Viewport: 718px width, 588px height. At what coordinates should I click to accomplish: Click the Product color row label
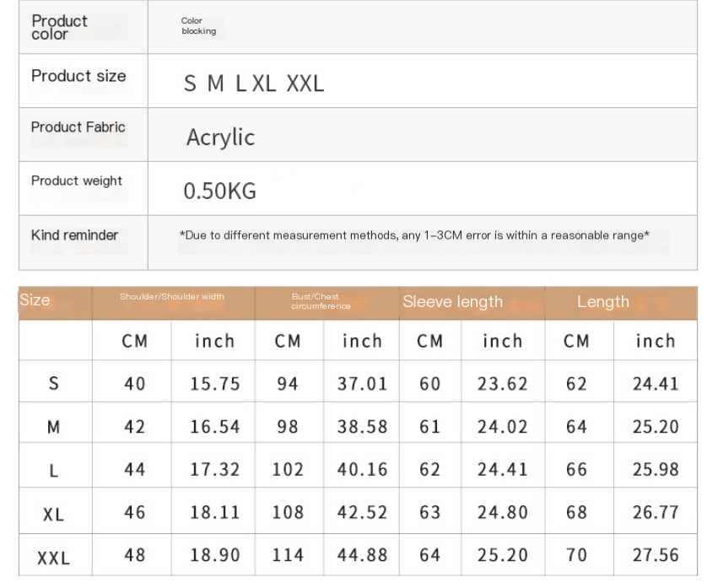[59, 27]
